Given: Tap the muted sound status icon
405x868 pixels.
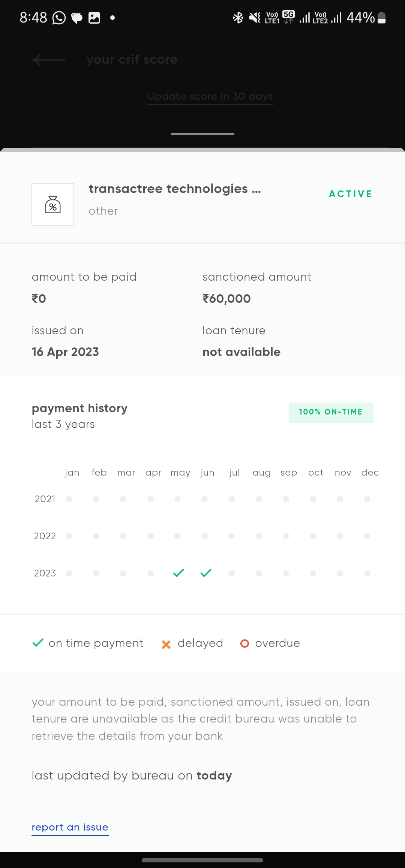Looking at the screenshot, I should coord(255,18).
